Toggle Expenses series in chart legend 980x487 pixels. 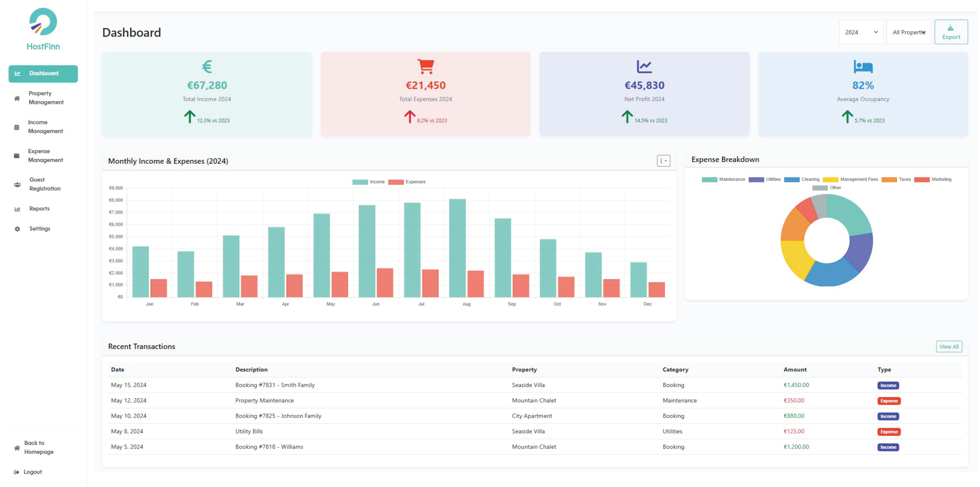(x=407, y=182)
